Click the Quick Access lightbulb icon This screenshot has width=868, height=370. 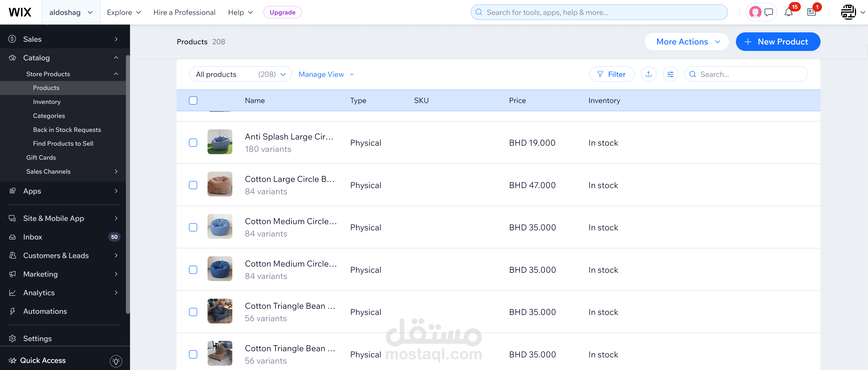point(116,361)
